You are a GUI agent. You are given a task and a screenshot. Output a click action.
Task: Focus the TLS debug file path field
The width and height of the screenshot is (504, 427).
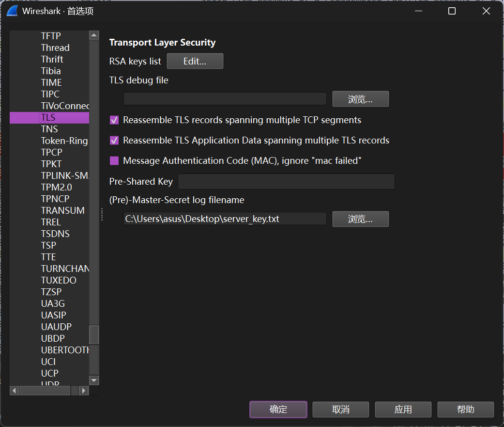tap(225, 99)
